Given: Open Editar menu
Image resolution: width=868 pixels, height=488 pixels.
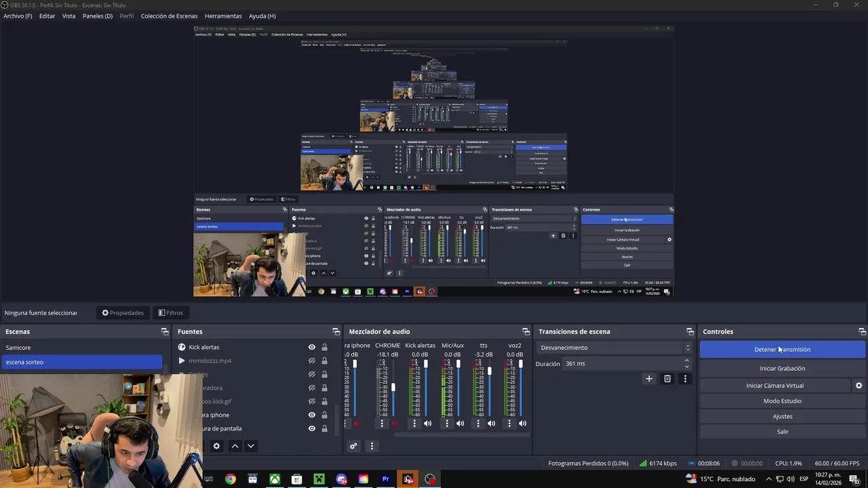Looking at the screenshot, I should 47,16.
